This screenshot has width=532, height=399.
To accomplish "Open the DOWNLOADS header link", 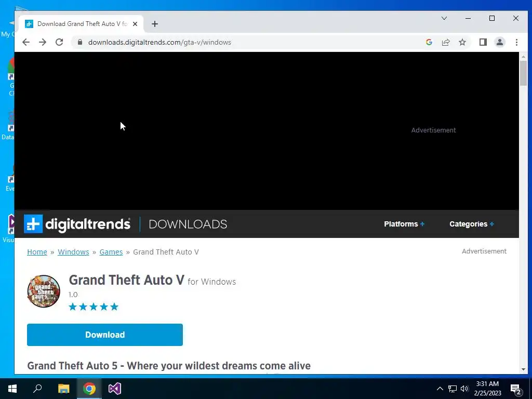I will pos(188,224).
